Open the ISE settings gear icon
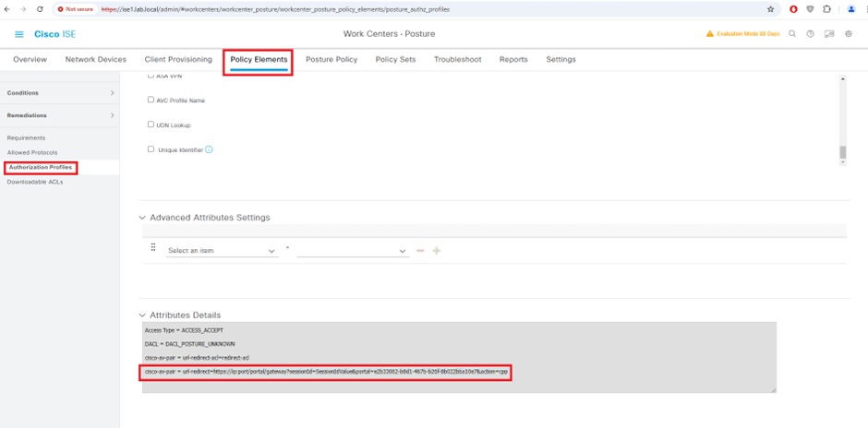Screen dimensions: 868x428 pos(848,34)
